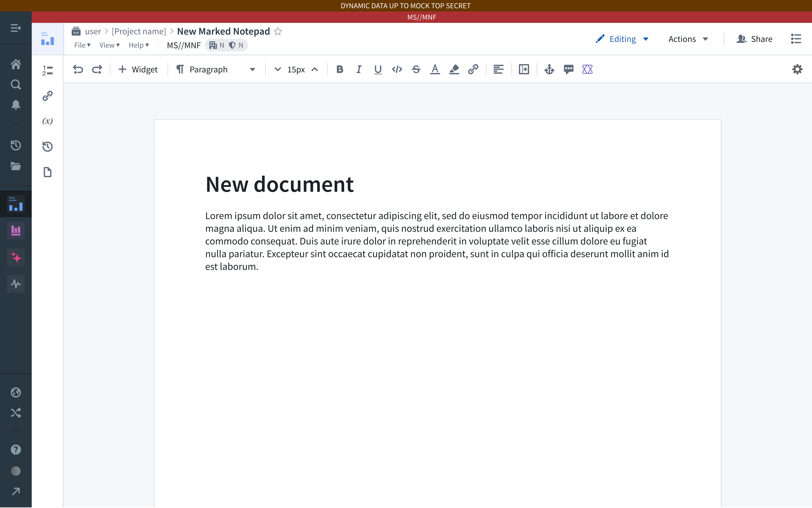The width and height of the screenshot is (812, 508).
Task: Click the organization N marking badge
Action: click(x=216, y=45)
